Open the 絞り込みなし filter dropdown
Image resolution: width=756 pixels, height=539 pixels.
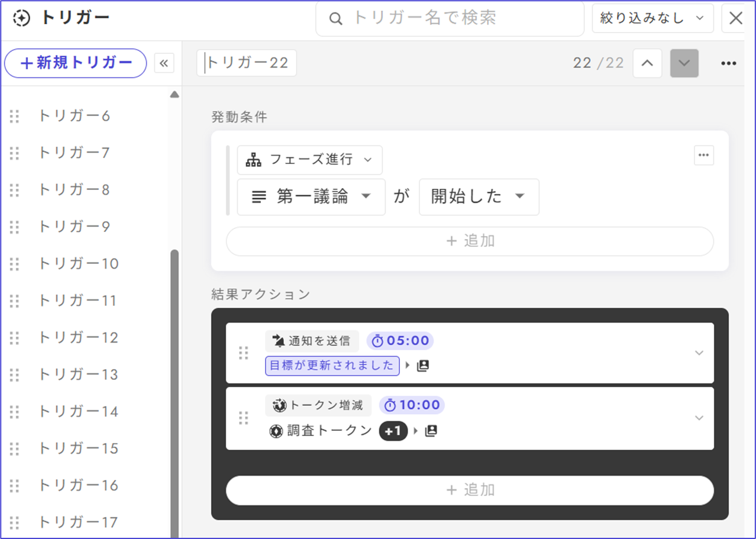tap(652, 18)
